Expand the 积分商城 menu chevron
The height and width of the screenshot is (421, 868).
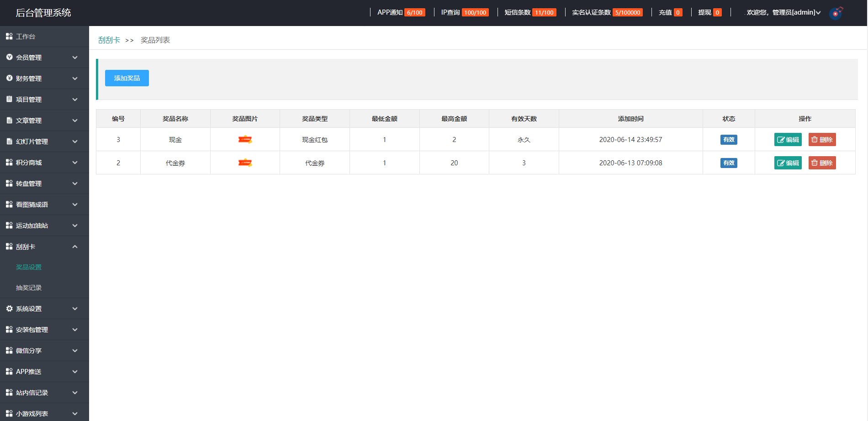75,163
